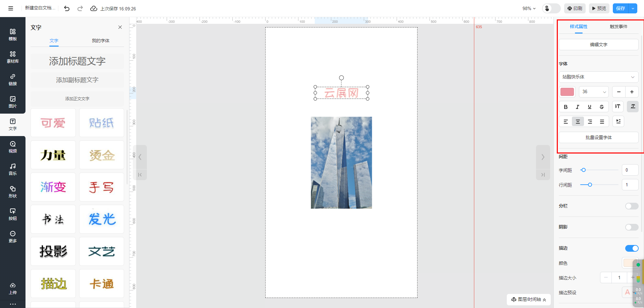Open the 音乐 music sidebar panel
Viewport: 644px width, 308px height.
pyautogui.click(x=13, y=170)
